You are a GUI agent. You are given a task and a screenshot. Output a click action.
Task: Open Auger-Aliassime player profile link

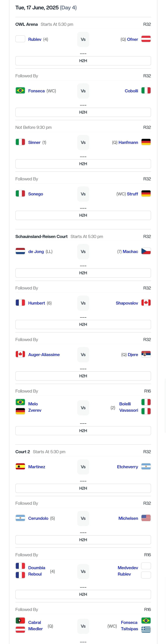44,355
